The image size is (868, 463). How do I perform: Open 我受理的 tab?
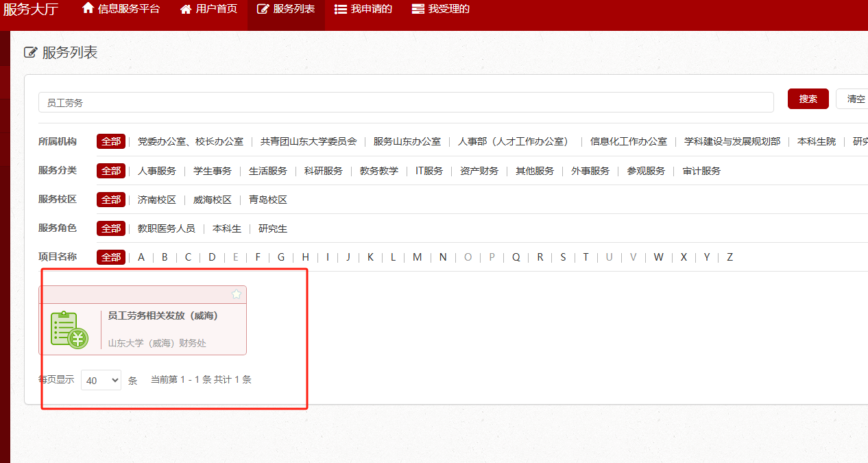[x=441, y=9]
